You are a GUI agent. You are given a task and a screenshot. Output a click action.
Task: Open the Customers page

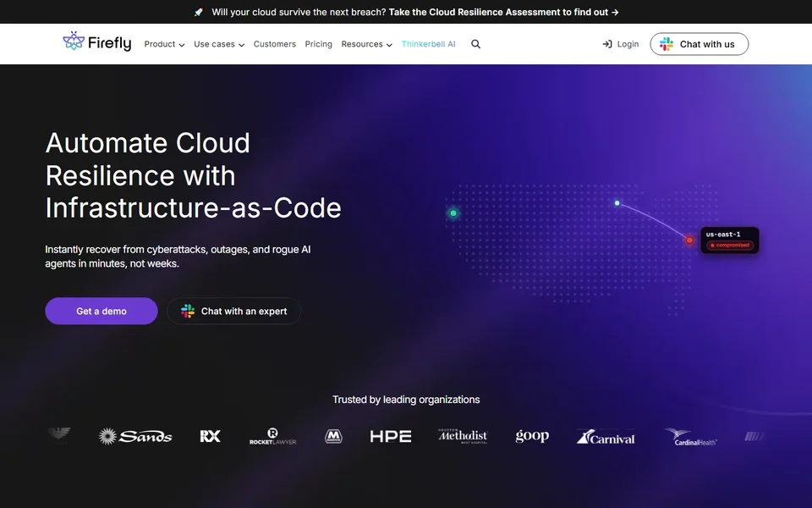point(274,44)
